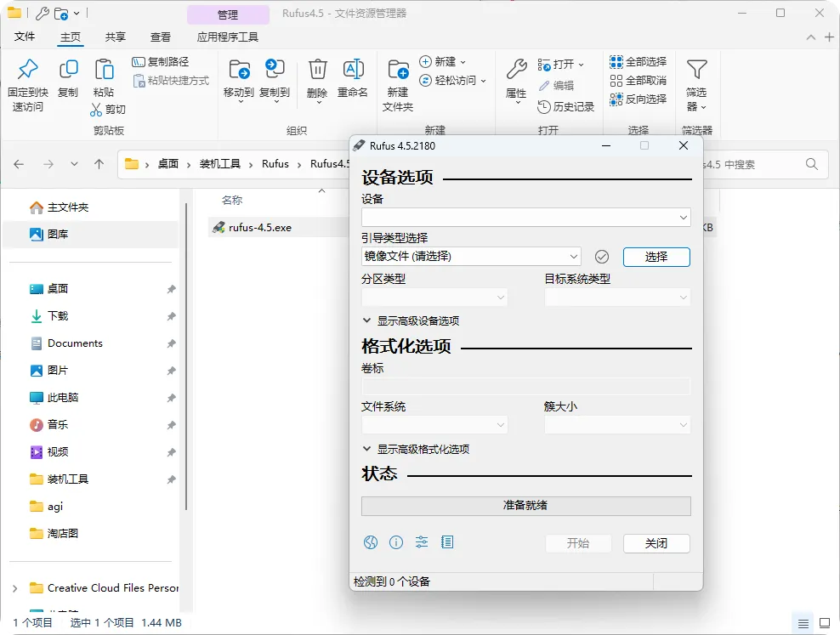Click the 管理 contextual tab
Image resolution: width=840 pixels, height=635 pixels.
[228, 14]
